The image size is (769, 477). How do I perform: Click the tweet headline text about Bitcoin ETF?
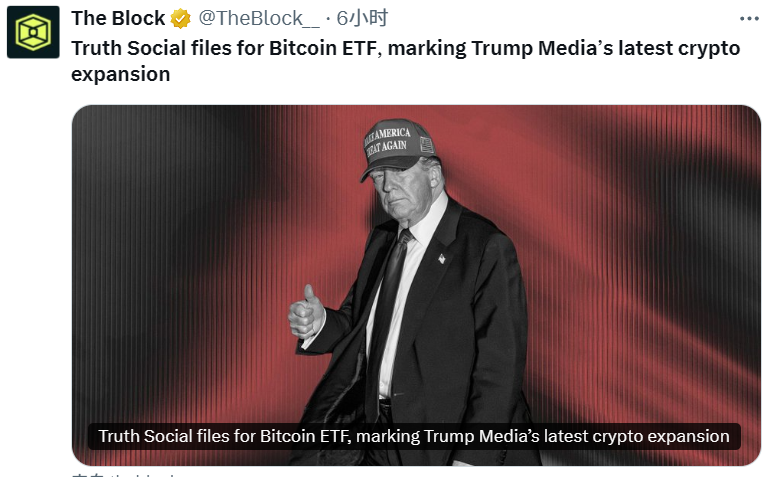[406, 61]
